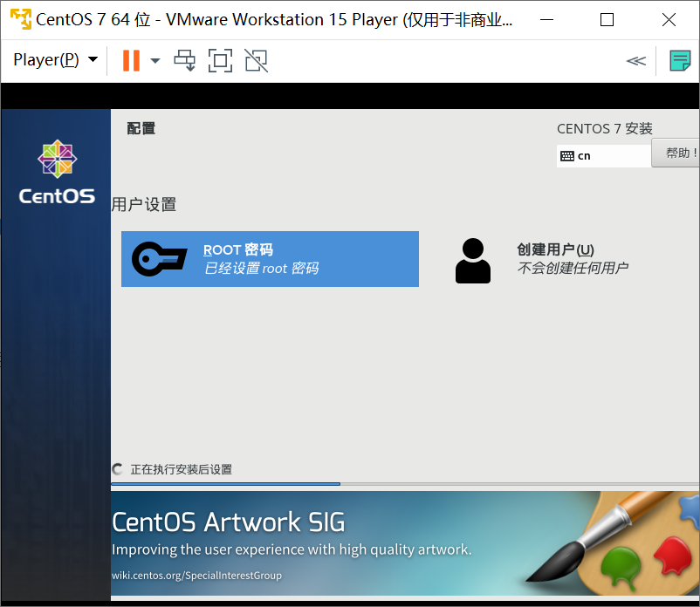This screenshot has width=700, height=607.
Task: Expand the Player menu dropdown arrow
Action: [93, 59]
